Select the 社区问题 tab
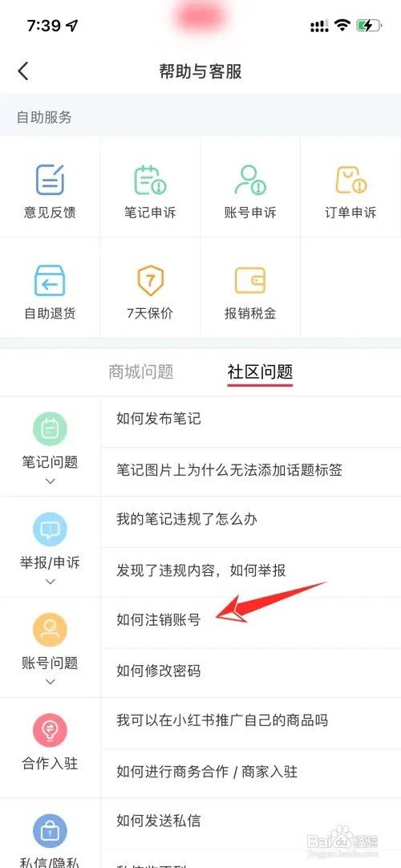The width and height of the screenshot is (401, 868). pos(260,371)
